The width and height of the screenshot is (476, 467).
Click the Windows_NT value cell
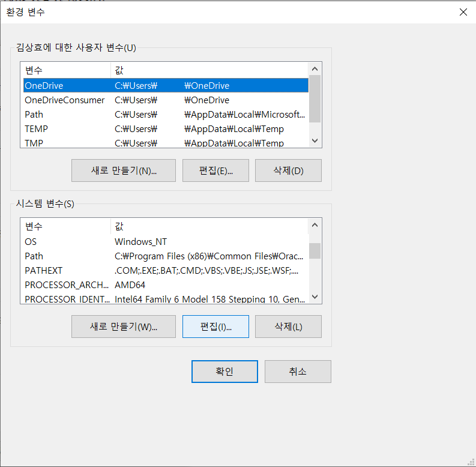(141, 242)
